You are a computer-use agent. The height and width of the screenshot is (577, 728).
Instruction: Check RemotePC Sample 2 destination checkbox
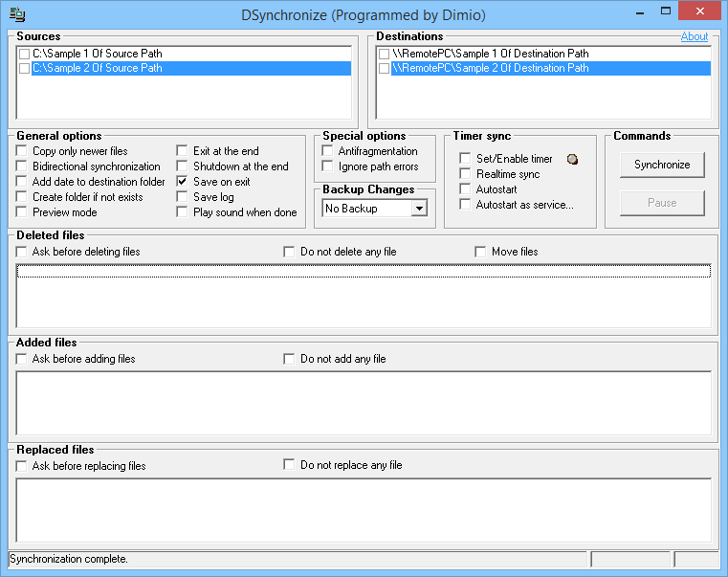click(x=384, y=68)
